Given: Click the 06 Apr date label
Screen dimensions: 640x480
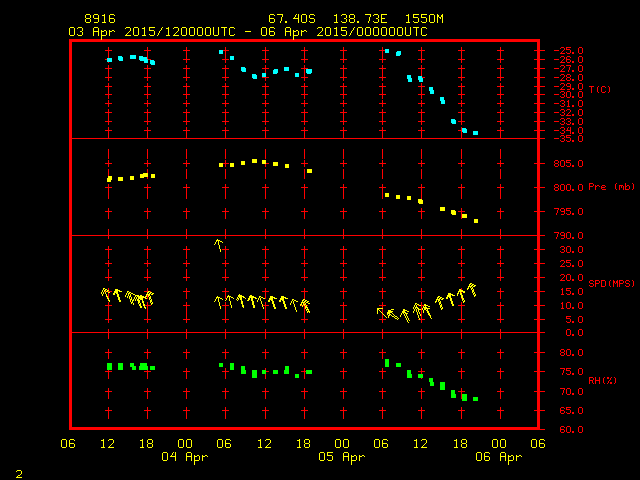Looking at the screenshot, I should pos(499,457).
